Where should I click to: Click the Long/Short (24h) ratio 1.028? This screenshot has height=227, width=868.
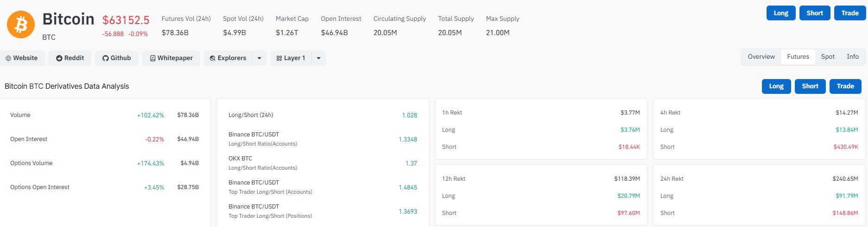click(409, 115)
